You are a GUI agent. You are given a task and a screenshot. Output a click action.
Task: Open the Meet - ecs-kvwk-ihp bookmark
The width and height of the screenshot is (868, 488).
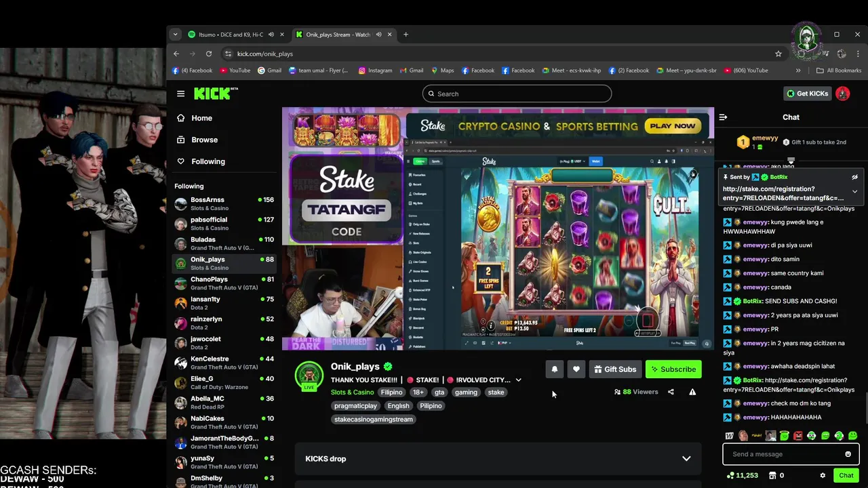click(x=572, y=70)
